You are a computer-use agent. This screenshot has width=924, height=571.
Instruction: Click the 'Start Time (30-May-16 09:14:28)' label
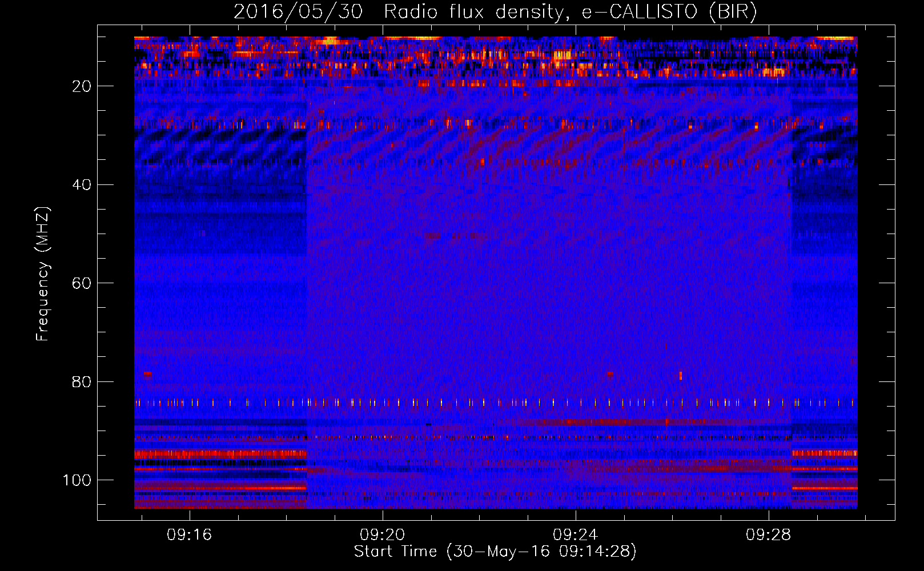pos(495,552)
